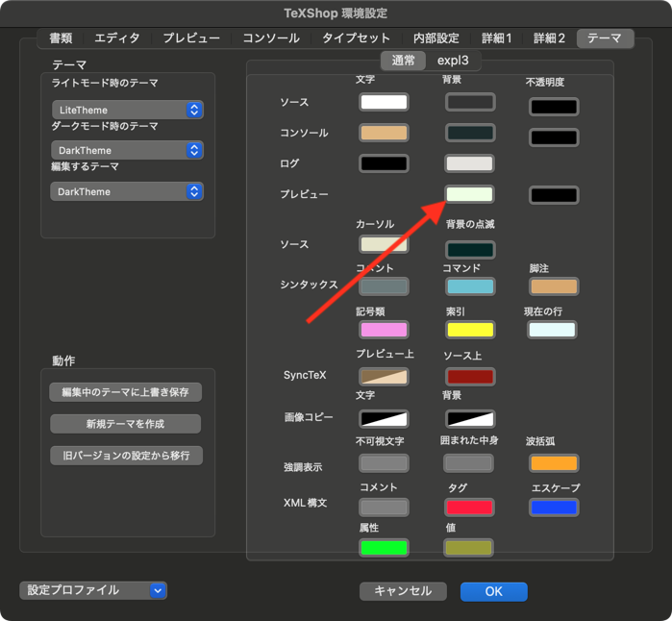Click 新規テーマを作成 button
The height and width of the screenshot is (621, 672).
click(126, 424)
